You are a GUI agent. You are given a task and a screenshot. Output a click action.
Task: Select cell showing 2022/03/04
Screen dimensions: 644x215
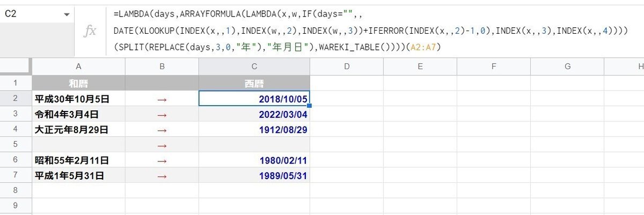(x=254, y=114)
